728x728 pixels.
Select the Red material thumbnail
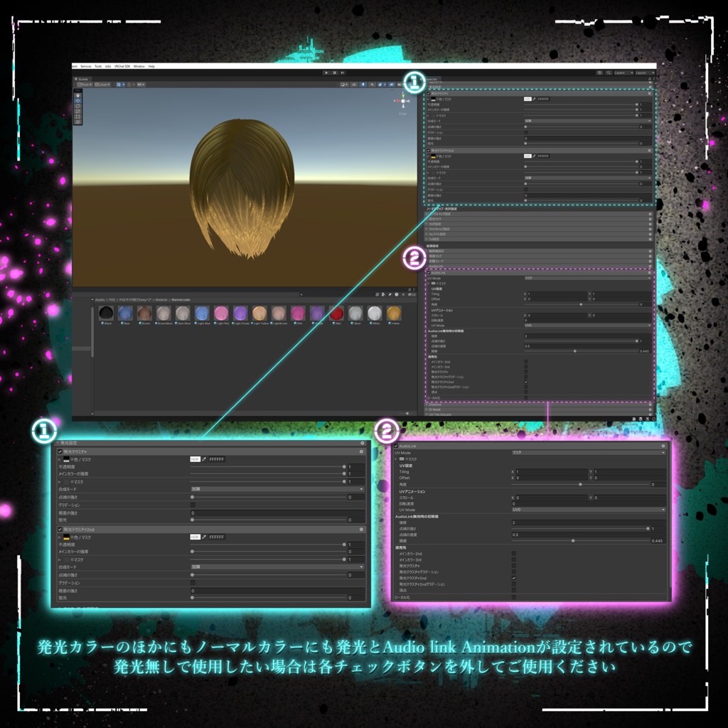click(336, 314)
